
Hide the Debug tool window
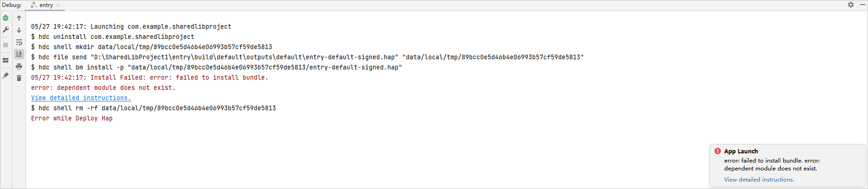click(x=862, y=5)
